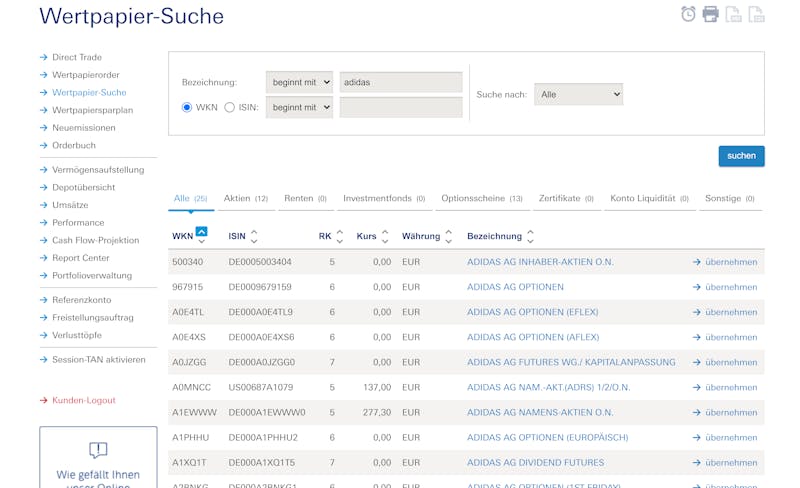Screen dimensions: 800x488
Task: Switch to the Aktien (12) tab
Action: coord(245,198)
